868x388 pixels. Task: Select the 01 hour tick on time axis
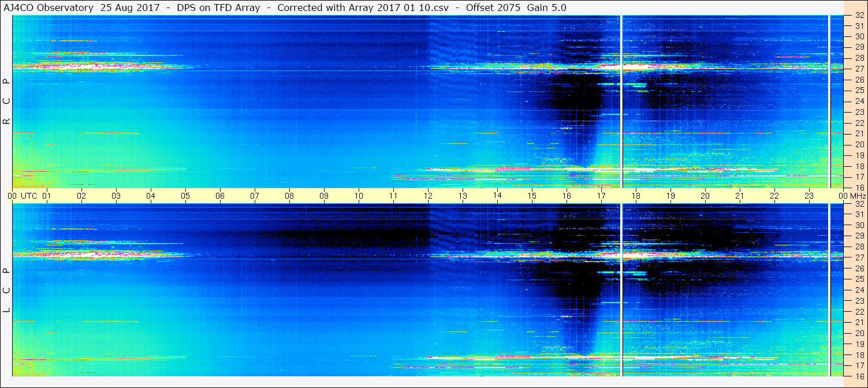click(47, 196)
